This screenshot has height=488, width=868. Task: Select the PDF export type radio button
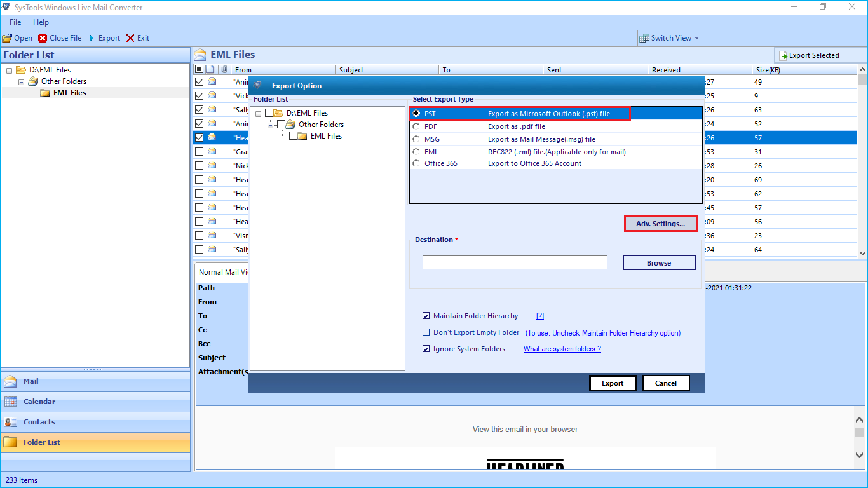[x=417, y=126]
